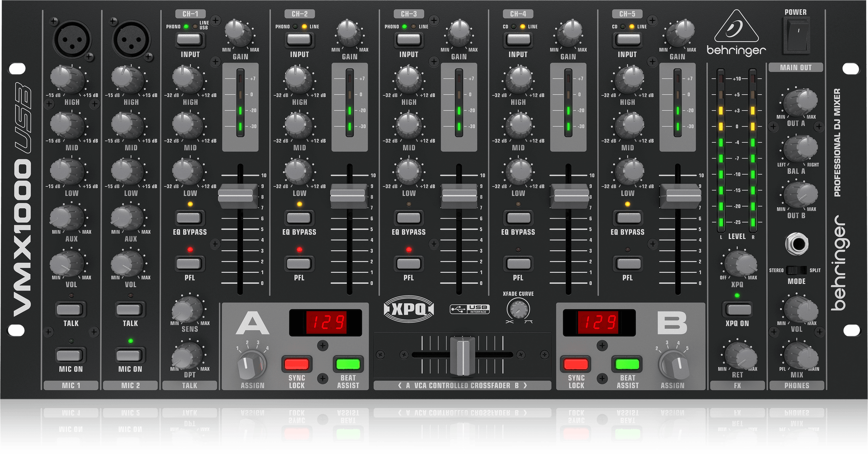Viewport: 868px width, 454px height.
Task: Click deck A red SYNC LOCK button
Action: coord(297,364)
